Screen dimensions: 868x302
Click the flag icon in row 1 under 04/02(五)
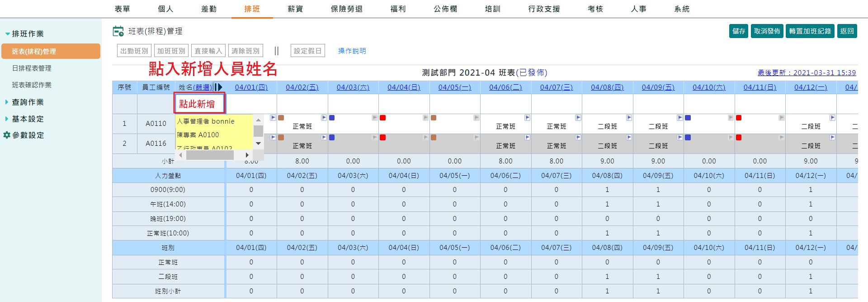pos(324,118)
